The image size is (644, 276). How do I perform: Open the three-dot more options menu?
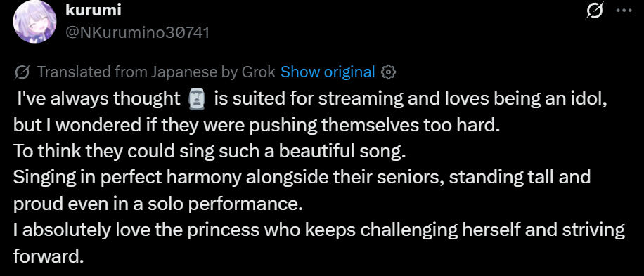pos(624,11)
